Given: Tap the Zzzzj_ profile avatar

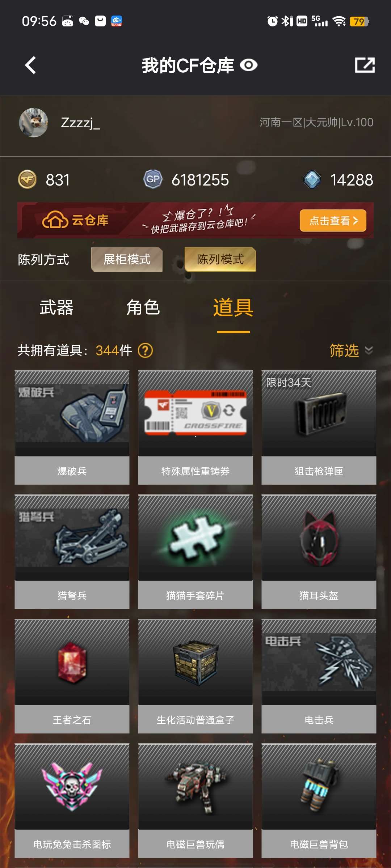Looking at the screenshot, I should pos(34,123).
